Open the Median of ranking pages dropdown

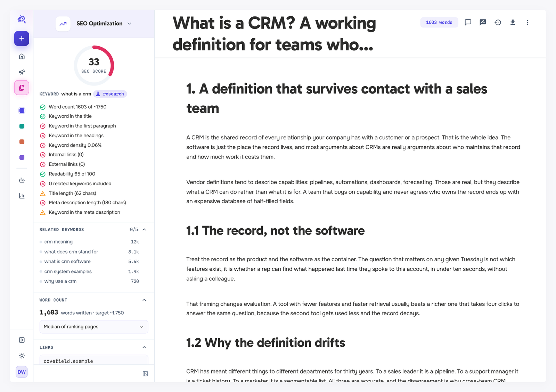click(x=94, y=327)
